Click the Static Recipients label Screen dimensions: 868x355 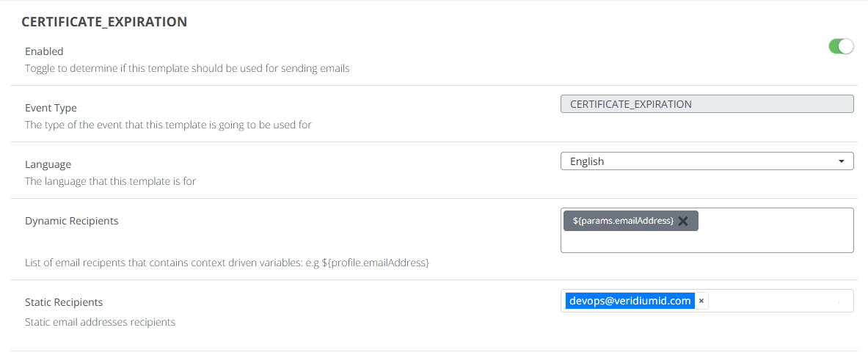click(64, 302)
